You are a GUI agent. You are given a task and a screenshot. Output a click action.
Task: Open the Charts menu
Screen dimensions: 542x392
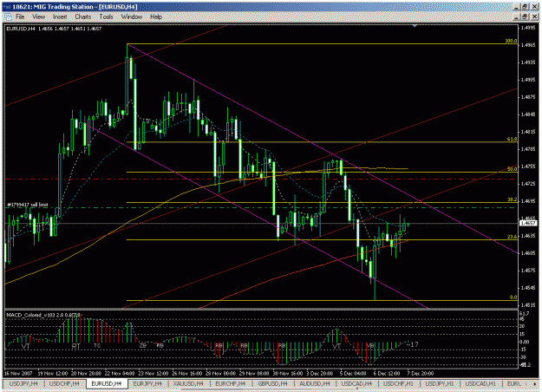(x=83, y=16)
